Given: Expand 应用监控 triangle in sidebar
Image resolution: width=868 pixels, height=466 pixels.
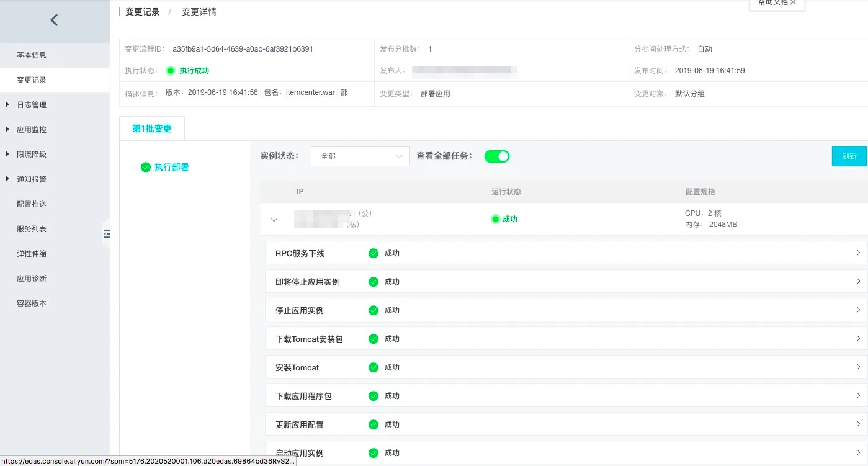Looking at the screenshot, I should pyautogui.click(x=7, y=130).
